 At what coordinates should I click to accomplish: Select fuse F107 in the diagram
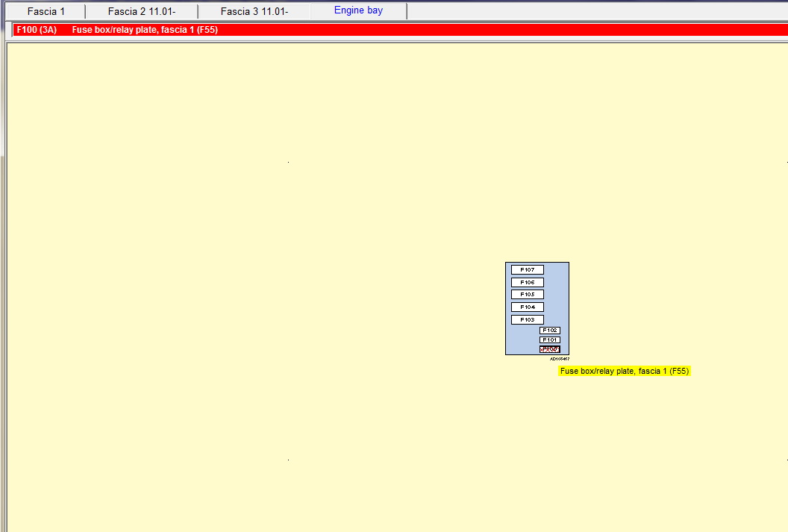(x=527, y=270)
